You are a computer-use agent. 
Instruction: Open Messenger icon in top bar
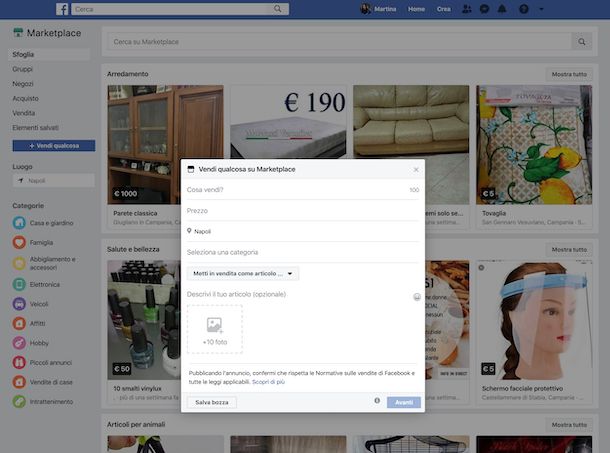(x=484, y=9)
